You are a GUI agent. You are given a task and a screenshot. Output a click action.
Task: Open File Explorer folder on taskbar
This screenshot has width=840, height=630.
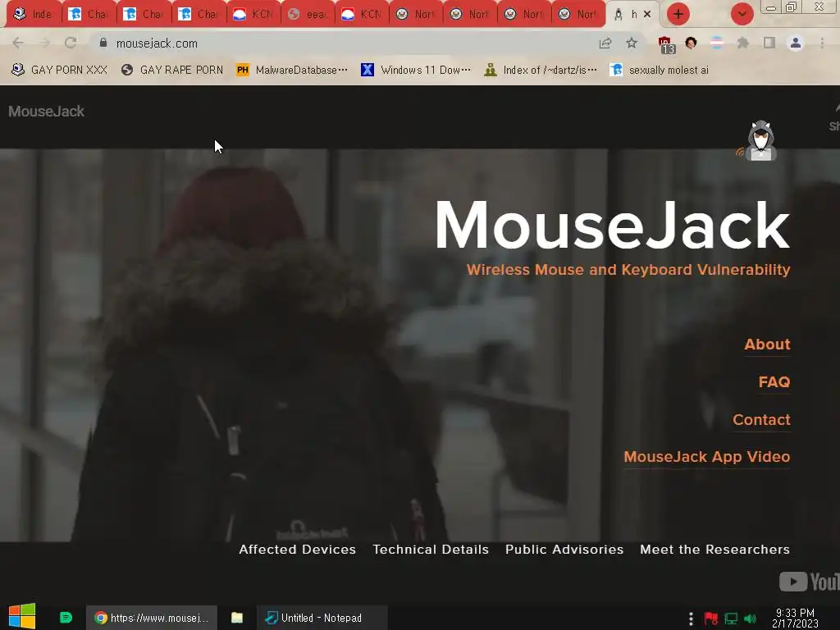[x=237, y=618]
